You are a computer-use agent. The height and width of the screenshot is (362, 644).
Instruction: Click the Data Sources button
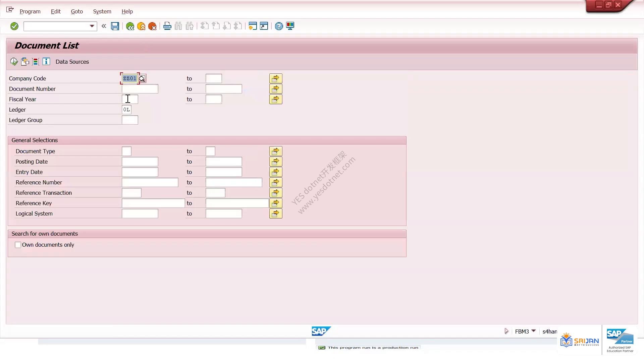coord(72,62)
